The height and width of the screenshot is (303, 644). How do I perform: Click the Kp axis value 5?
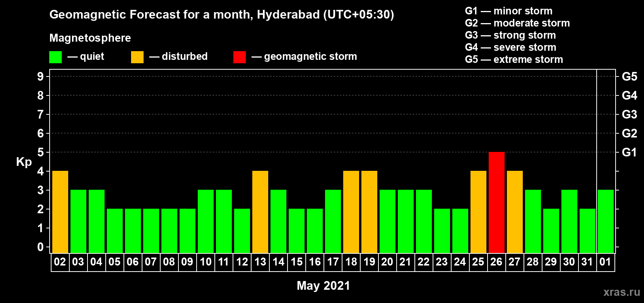41,152
